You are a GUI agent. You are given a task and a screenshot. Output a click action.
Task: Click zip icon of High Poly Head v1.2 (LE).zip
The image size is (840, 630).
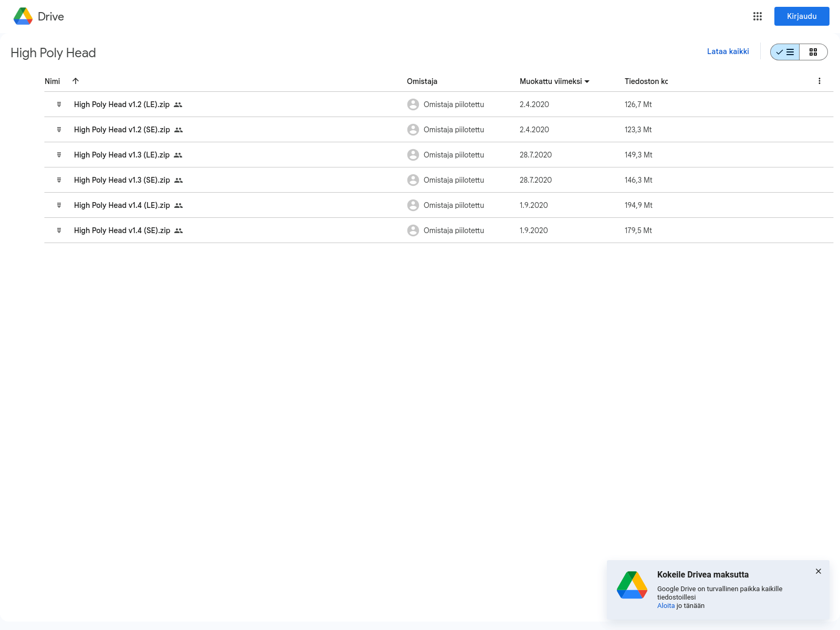(59, 104)
